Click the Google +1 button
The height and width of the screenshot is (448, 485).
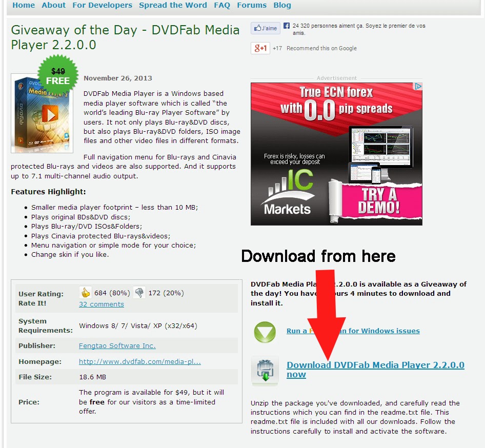pyautogui.click(x=260, y=48)
